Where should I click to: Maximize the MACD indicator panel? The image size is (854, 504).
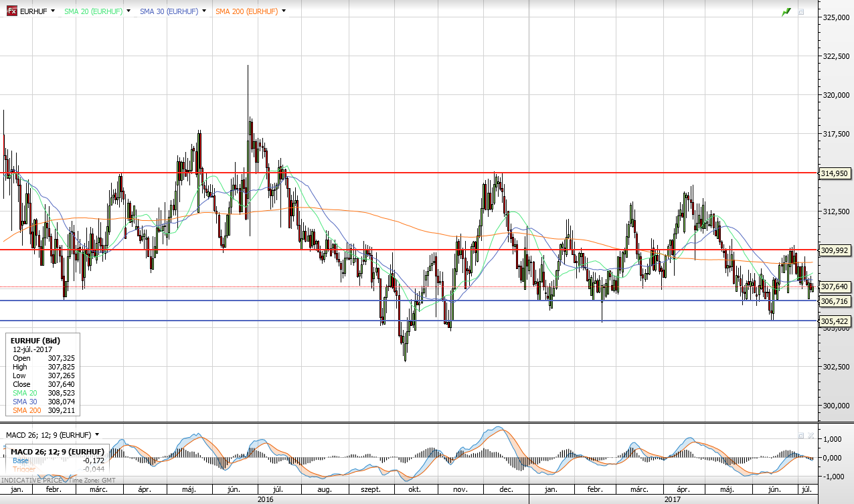[x=800, y=436]
